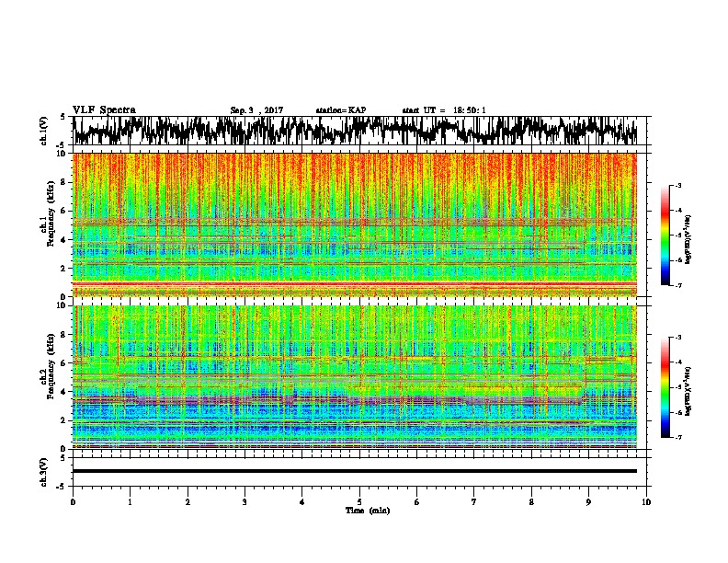This screenshot has width=728, height=563.
Task: Click the red band near 1 kHz in ch.1
Action: (x=355, y=283)
